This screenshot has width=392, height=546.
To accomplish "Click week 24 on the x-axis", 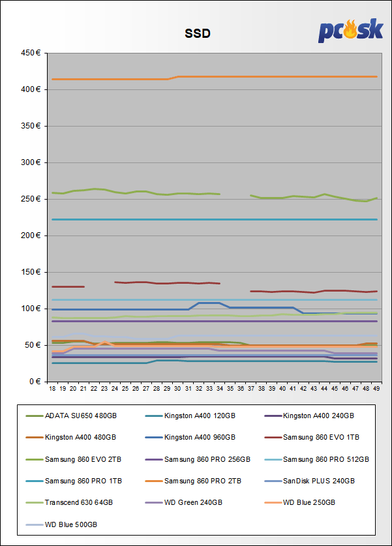I will click(x=115, y=389).
